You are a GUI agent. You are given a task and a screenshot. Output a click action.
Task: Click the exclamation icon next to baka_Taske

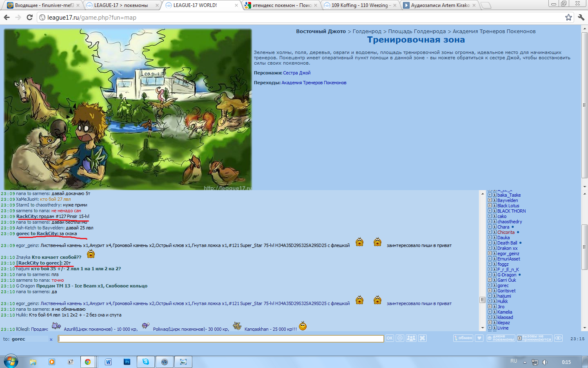pyautogui.click(x=490, y=195)
